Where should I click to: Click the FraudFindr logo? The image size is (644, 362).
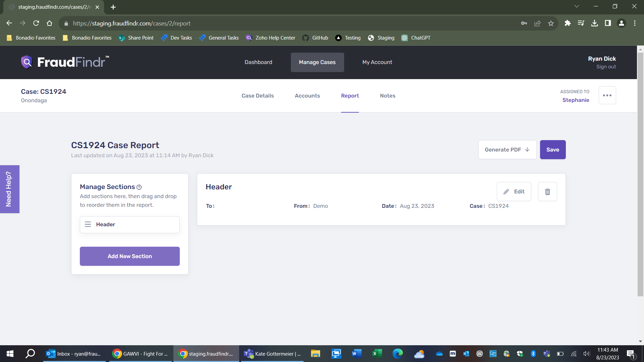65,62
